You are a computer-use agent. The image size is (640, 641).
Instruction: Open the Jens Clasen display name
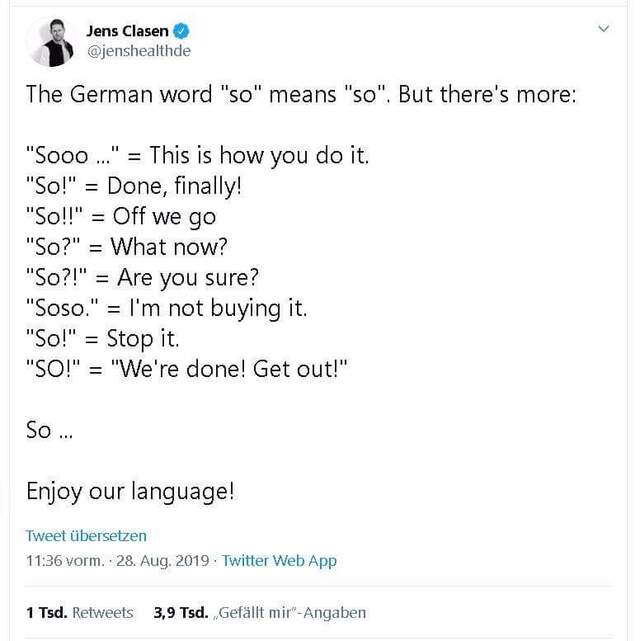pos(128,31)
